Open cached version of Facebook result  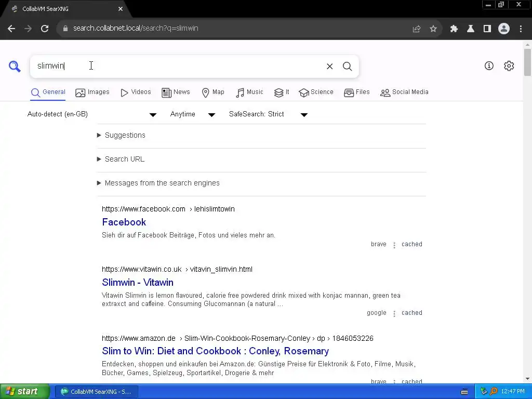(x=411, y=244)
